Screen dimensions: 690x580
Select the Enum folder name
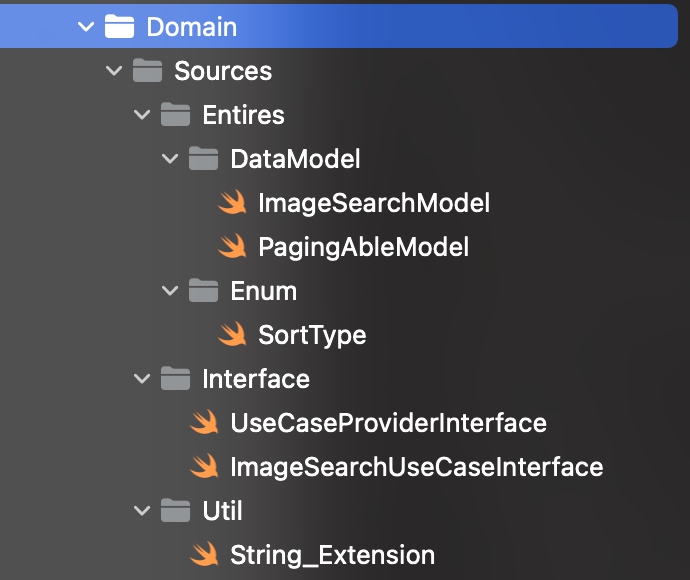click(x=264, y=291)
